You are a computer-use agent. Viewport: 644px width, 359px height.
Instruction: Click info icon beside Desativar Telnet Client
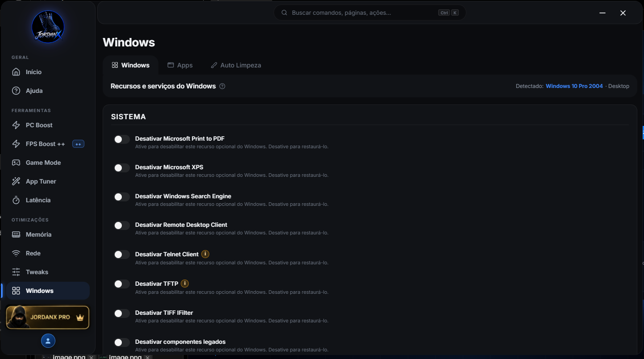point(205,254)
